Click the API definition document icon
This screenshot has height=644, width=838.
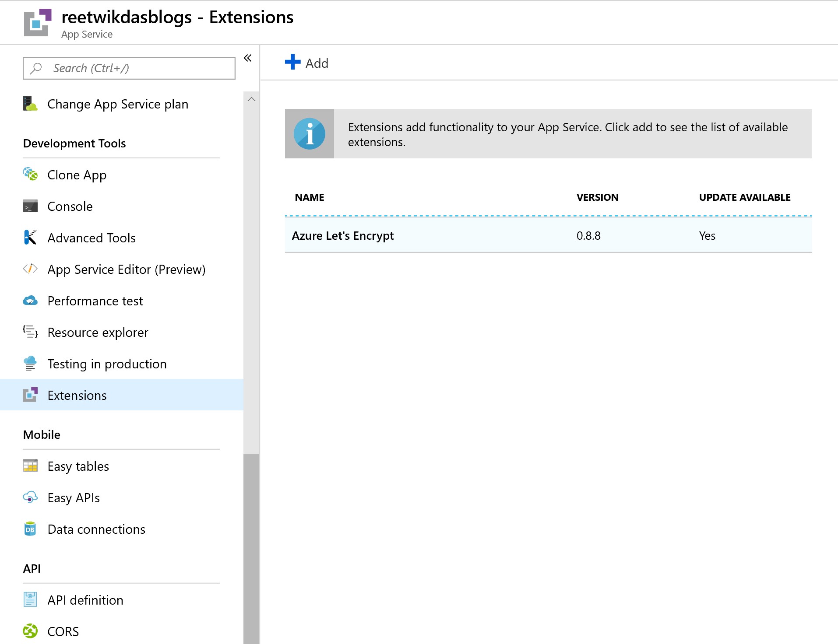tap(30, 599)
